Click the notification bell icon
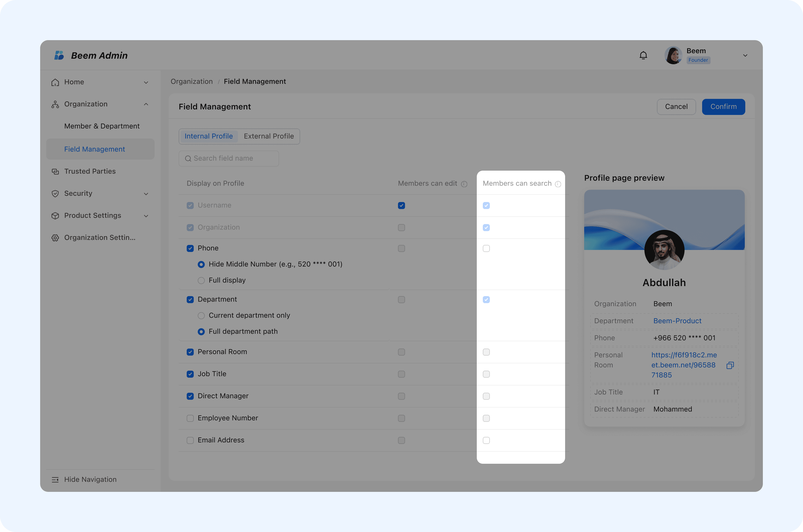Screen dimensions: 803x532 tap(643, 55)
